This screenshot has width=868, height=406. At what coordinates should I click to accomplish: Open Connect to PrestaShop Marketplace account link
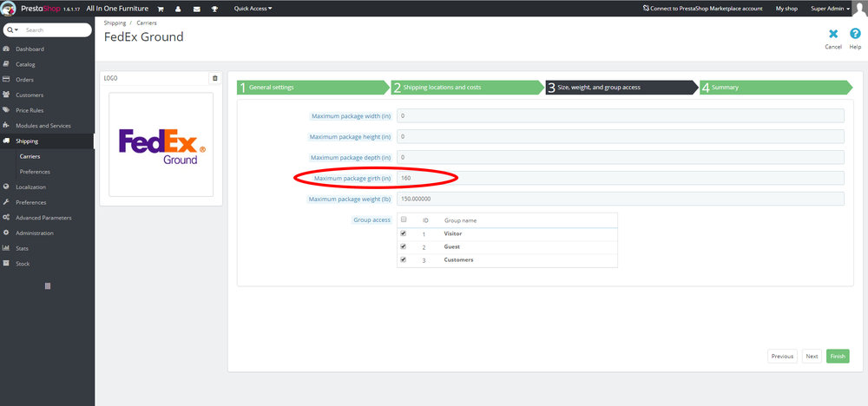[702, 9]
